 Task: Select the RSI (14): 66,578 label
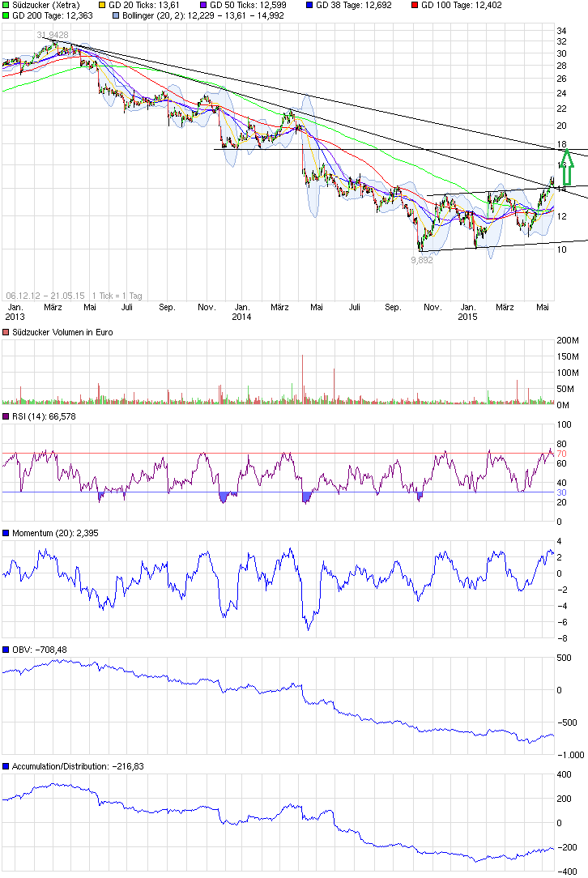point(44,416)
